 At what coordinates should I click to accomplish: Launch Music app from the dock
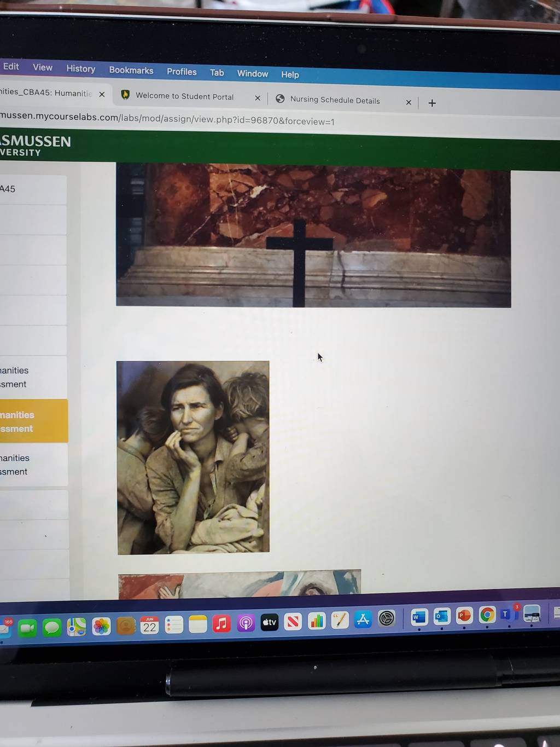tap(221, 623)
